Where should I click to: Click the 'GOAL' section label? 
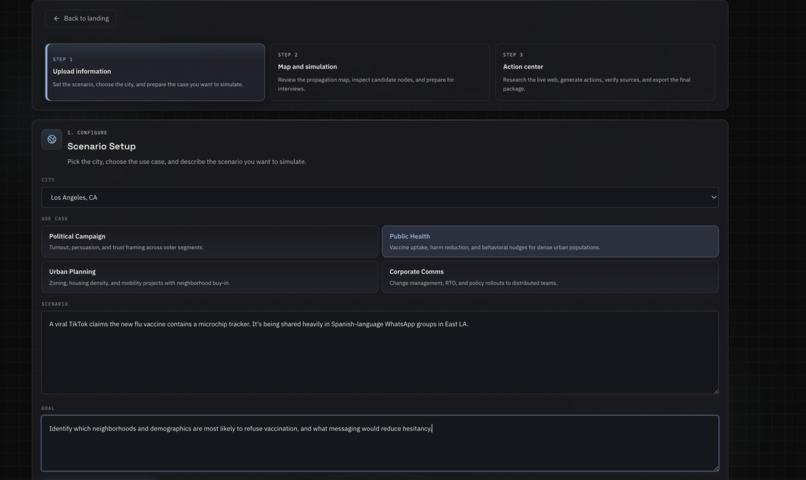pos(48,409)
